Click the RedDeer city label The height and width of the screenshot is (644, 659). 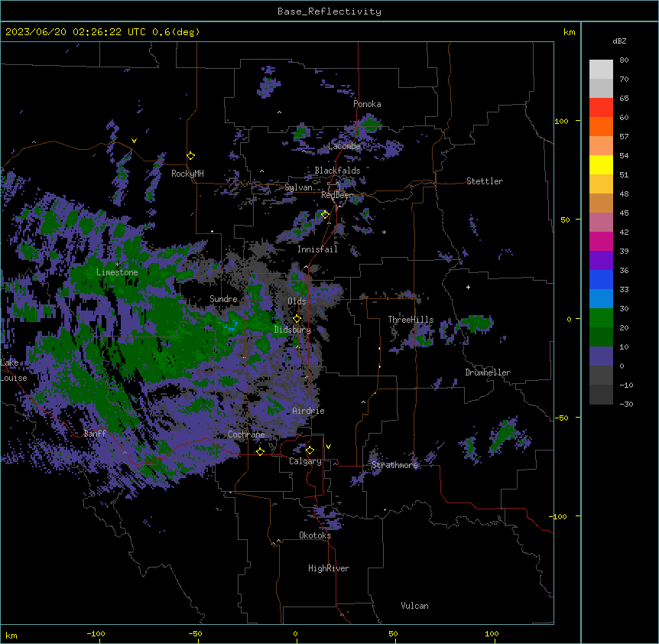336,195
